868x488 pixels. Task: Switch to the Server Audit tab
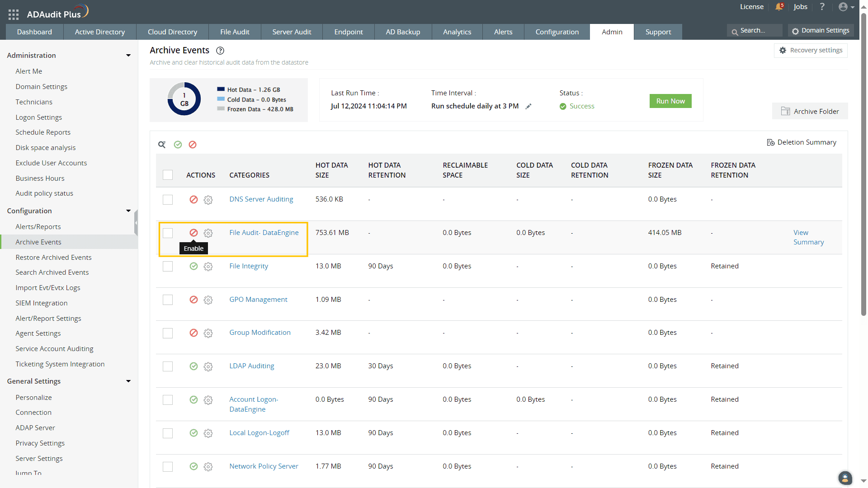(x=292, y=32)
